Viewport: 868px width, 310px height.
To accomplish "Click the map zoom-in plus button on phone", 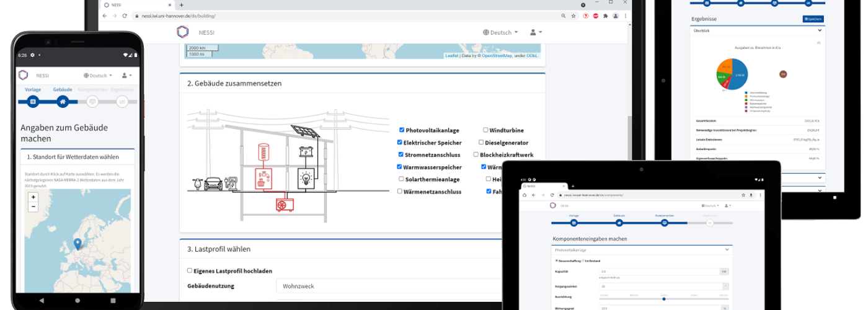I will (x=33, y=197).
